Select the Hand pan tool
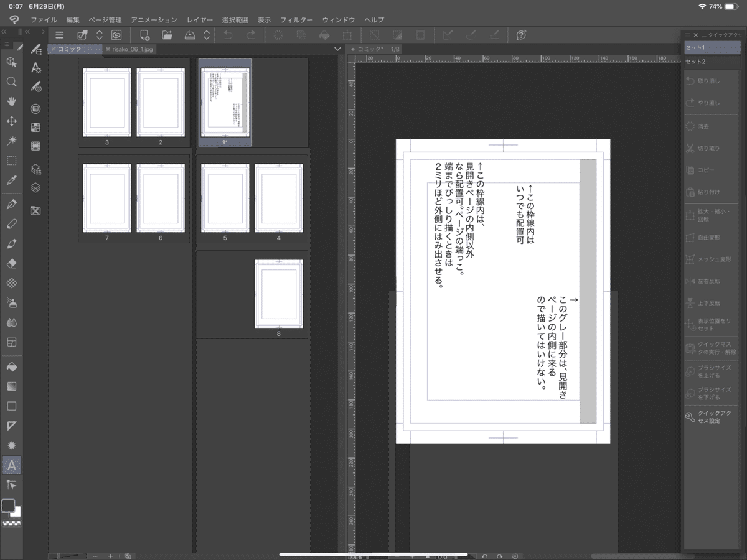Viewport: 747px width, 560px height. [x=11, y=101]
